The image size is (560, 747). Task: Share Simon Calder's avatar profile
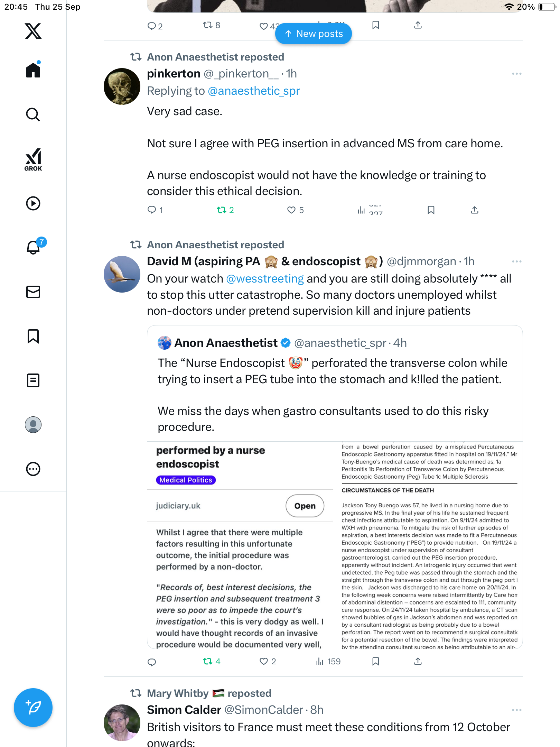(122, 722)
